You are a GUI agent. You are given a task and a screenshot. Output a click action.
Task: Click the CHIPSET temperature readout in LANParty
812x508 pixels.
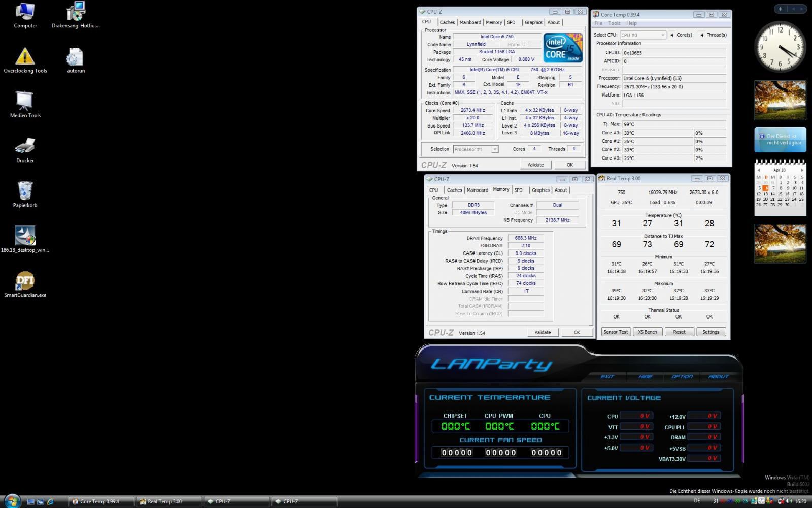(455, 426)
